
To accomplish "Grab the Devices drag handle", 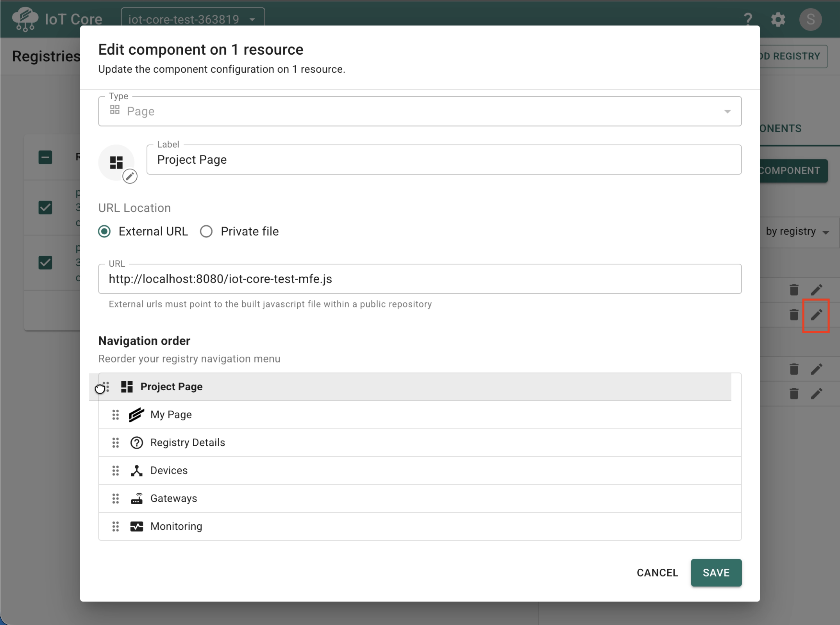I will pyautogui.click(x=116, y=471).
